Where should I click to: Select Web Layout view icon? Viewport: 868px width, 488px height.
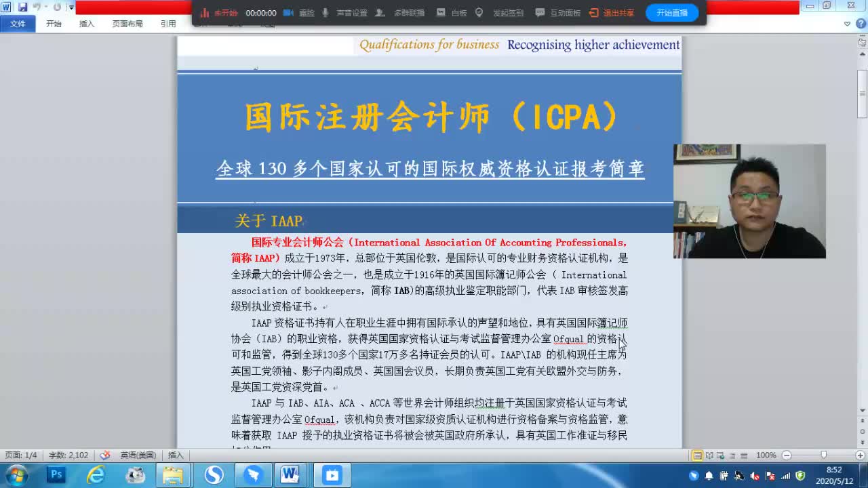[721, 455]
